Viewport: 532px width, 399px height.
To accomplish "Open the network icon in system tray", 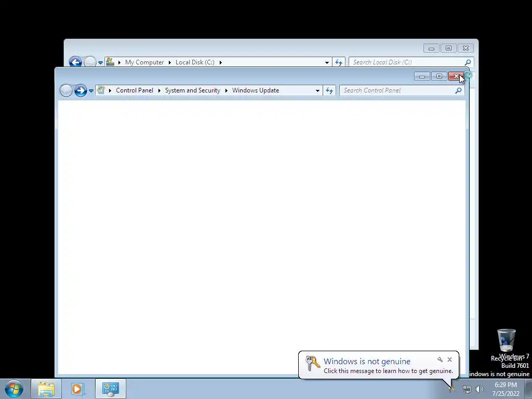I will 467,389.
